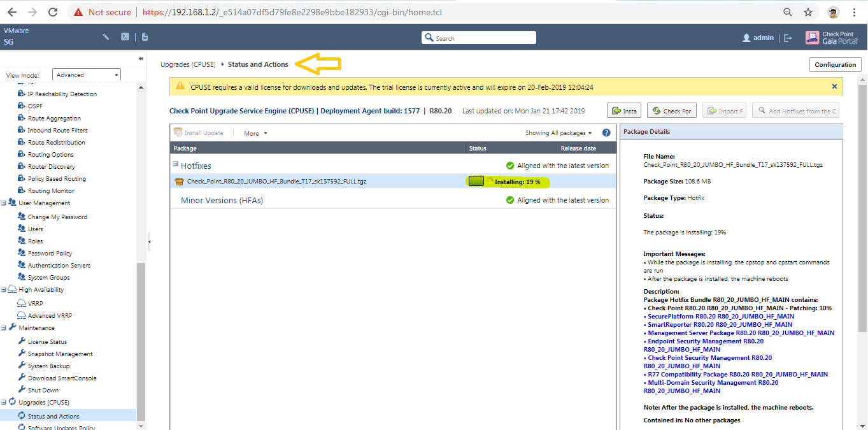Open Route Aggregation page
Screen dimensions: 868x430
click(x=54, y=118)
